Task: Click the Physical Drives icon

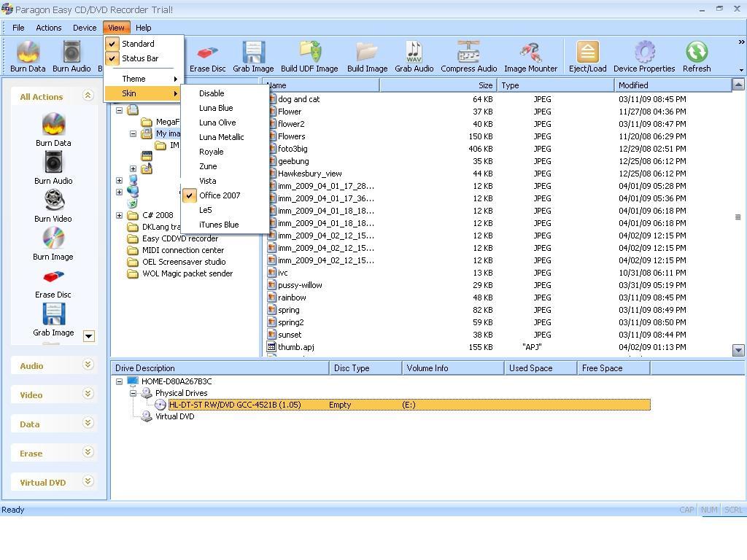Action: click(147, 393)
